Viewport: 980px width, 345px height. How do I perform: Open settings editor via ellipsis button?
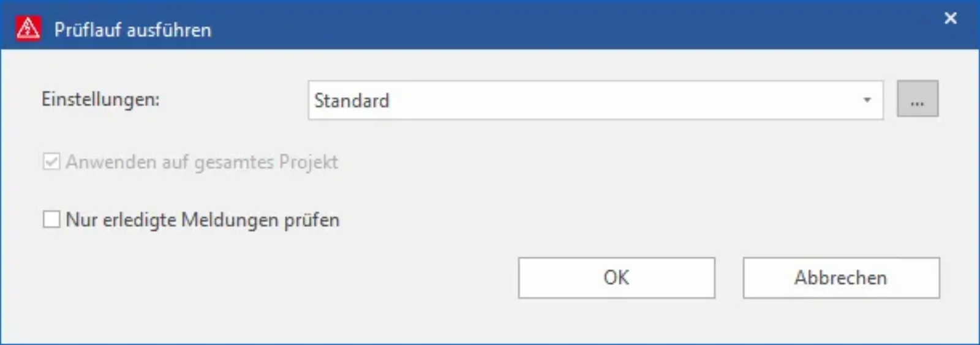pyautogui.click(x=918, y=98)
